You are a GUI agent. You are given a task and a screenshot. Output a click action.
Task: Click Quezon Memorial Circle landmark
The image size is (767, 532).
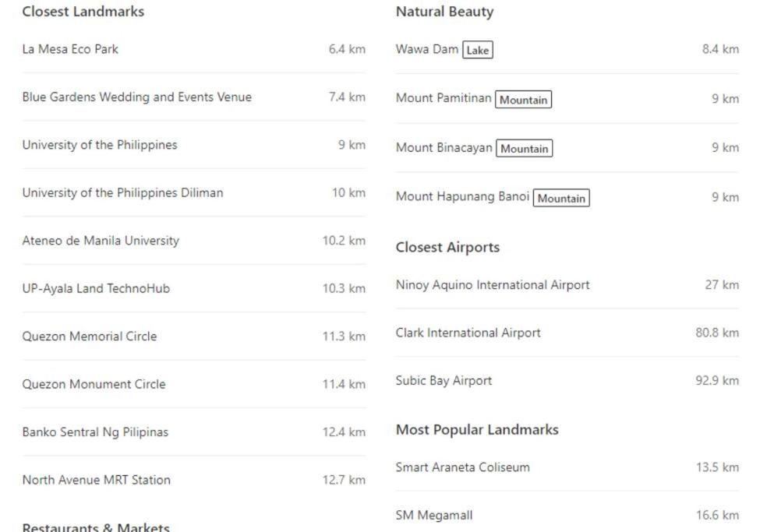(x=194, y=336)
